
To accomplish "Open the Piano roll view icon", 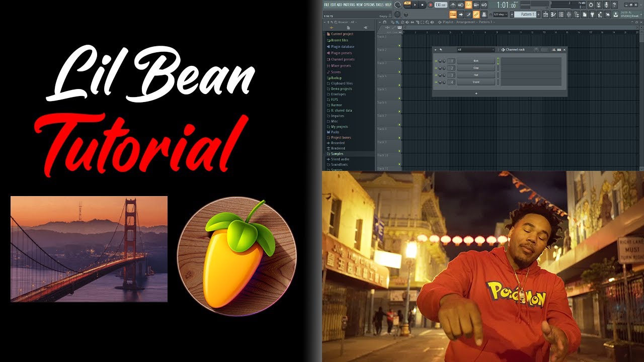I will pos(553,15).
